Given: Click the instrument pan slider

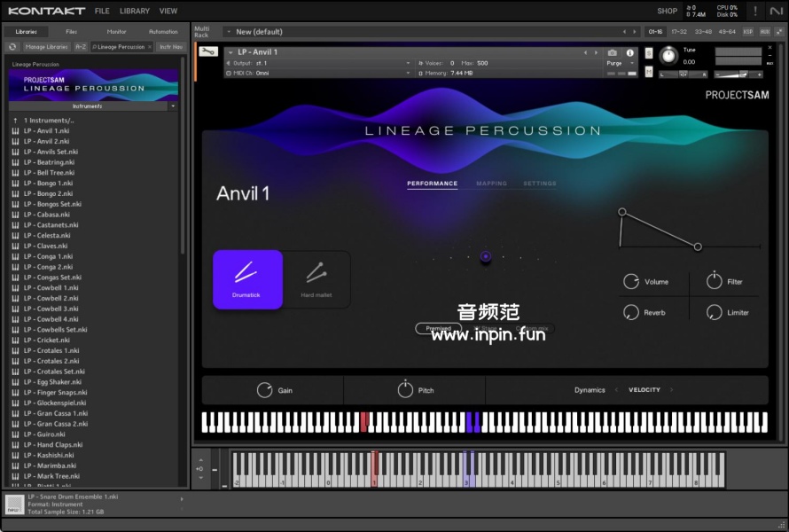Looking at the screenshot, I should (684, 74).
